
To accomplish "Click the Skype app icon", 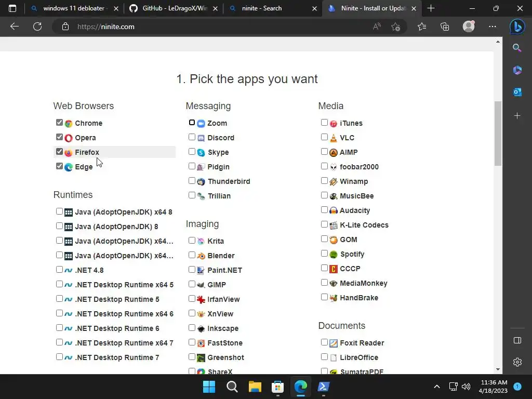I will (201, 153).
